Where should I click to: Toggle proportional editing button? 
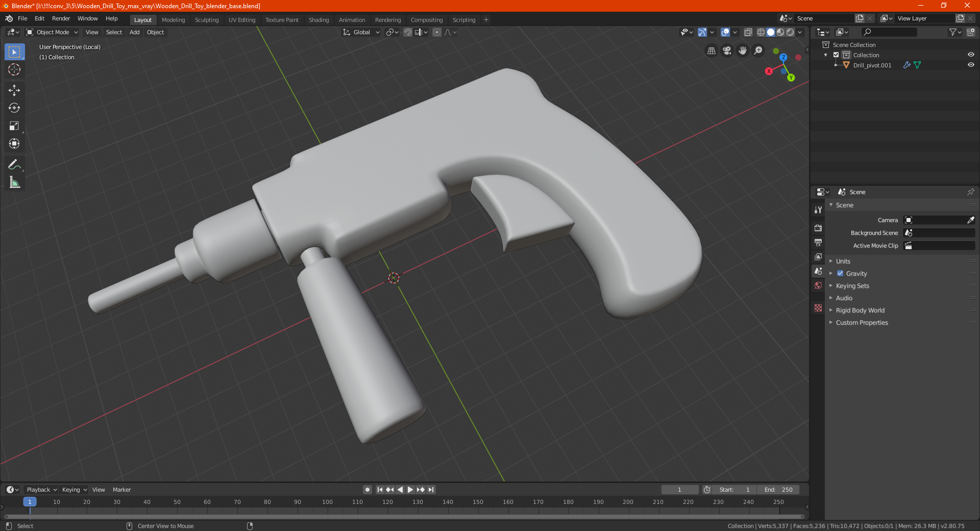[437, 32]
